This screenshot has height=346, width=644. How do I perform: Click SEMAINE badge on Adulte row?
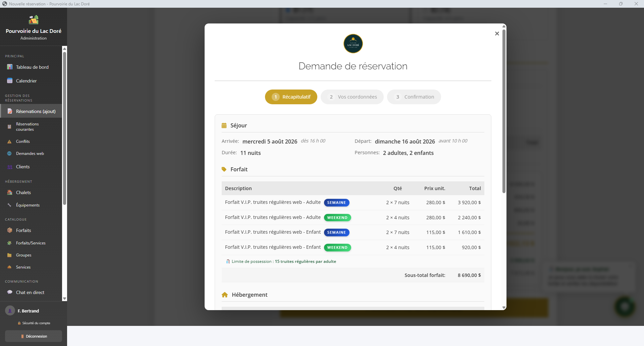(x=337, y=203)
